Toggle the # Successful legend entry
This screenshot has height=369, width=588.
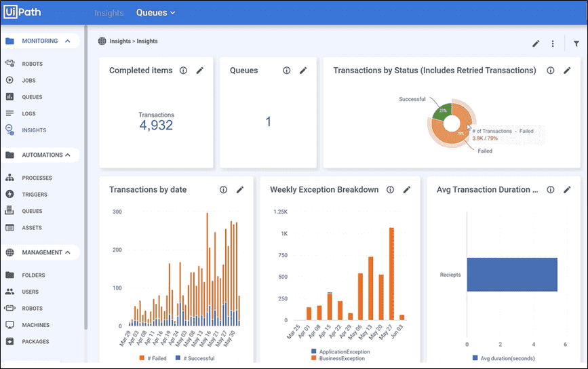pyautogui.click(x=195, y=358)
